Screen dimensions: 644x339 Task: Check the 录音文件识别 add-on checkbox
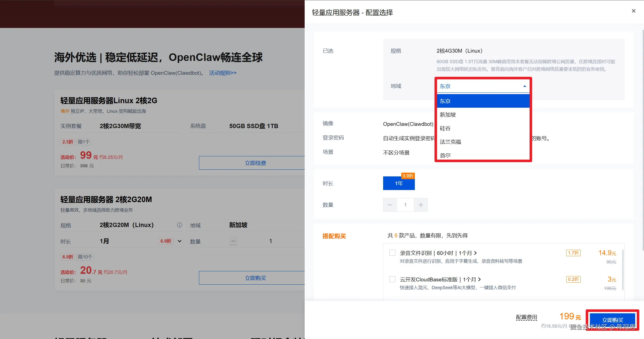[392, 252]
